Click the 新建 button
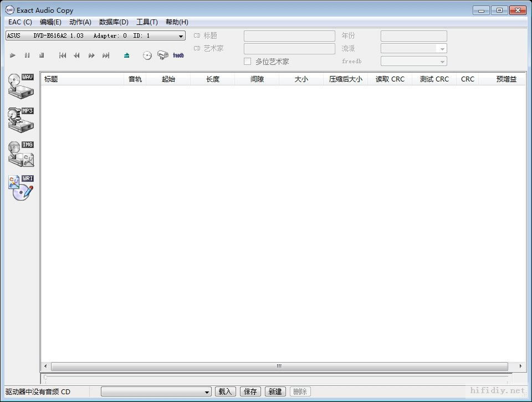The height and width of the screenshot is (402, 532). point(275,392)
